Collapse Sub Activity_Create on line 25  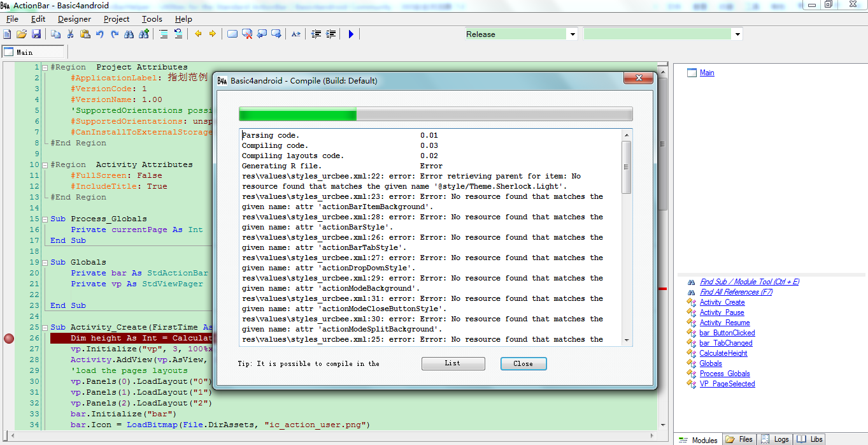[x=45, y=327]
